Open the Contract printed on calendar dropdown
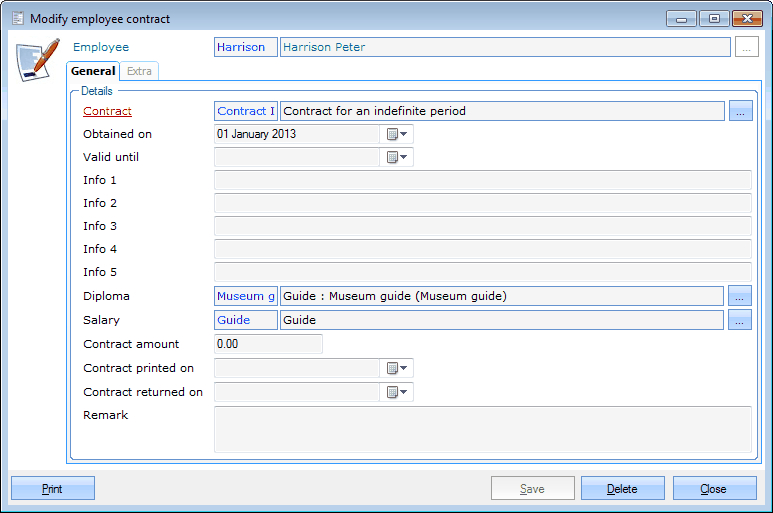 coord(398,368)
